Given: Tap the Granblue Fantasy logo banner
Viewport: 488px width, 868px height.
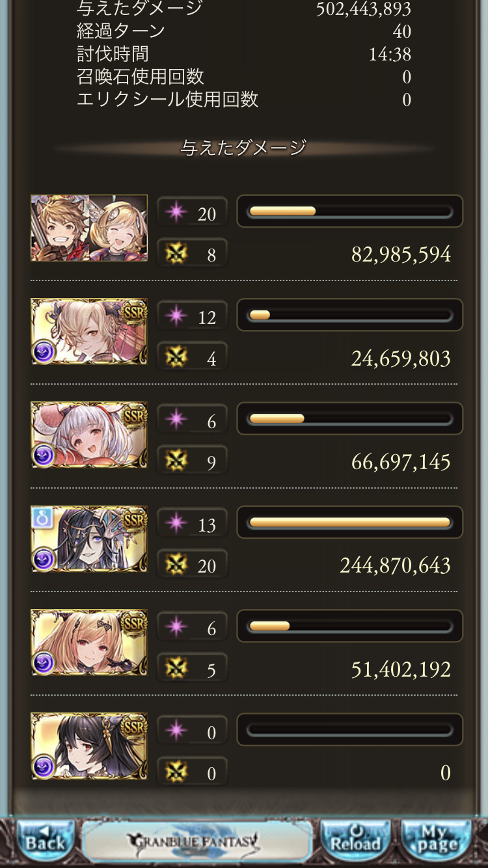Looking at the screenshot, I should tap(197, 842).
